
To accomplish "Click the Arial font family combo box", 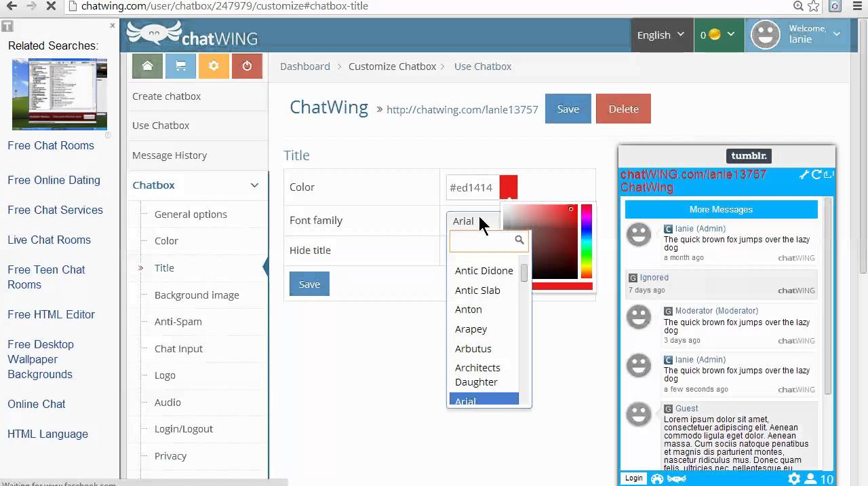I will click(474, 221).
